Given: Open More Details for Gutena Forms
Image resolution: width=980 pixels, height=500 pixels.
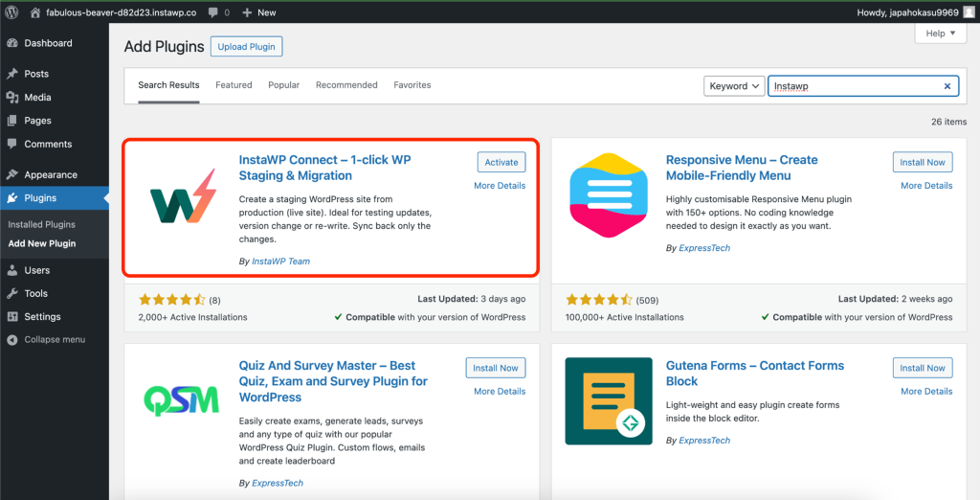Looking at the screenshot, I should click(x=926, y=392).
